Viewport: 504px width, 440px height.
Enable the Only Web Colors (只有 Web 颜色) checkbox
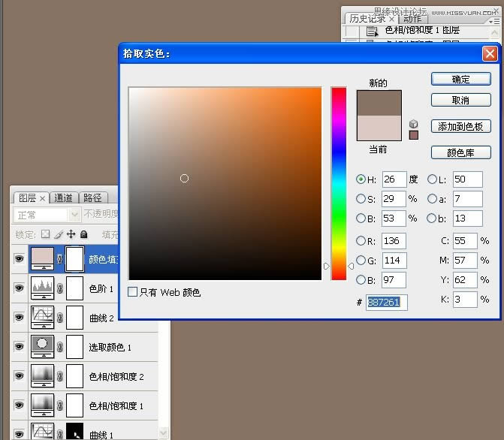(x=132, y=292)
